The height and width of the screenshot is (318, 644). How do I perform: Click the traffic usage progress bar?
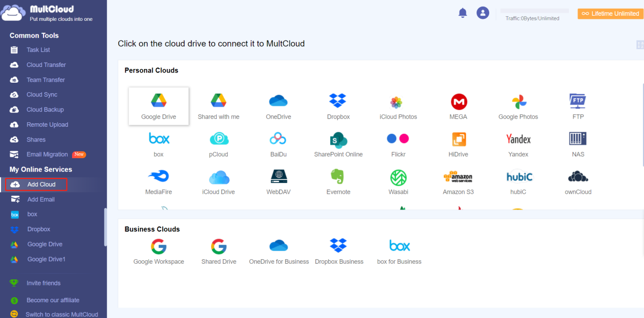click(534, 11)
